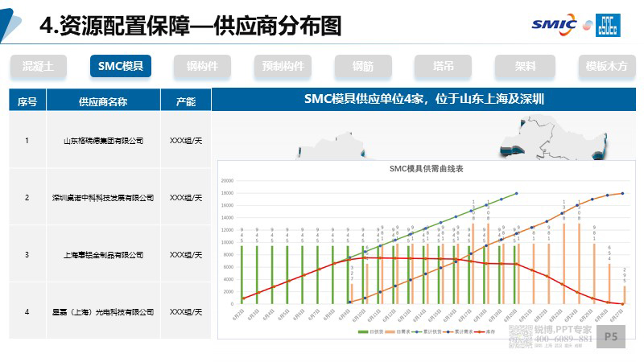Click the SMIC logo
This screenshot has height=362, width=644.
point(554,23)
